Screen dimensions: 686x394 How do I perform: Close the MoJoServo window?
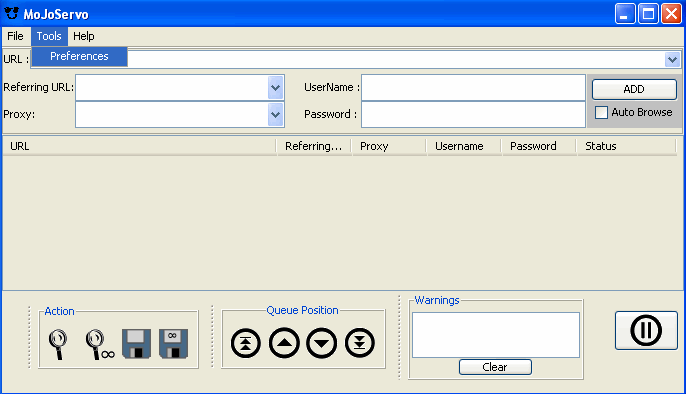(x=671, y=14)
